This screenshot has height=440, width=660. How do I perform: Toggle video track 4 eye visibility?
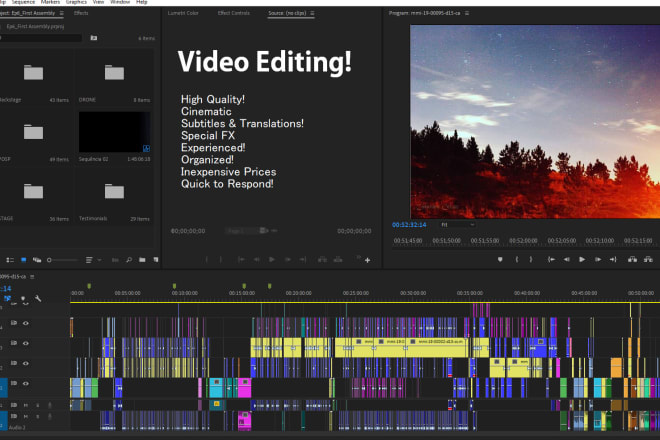tap(26, 323)
